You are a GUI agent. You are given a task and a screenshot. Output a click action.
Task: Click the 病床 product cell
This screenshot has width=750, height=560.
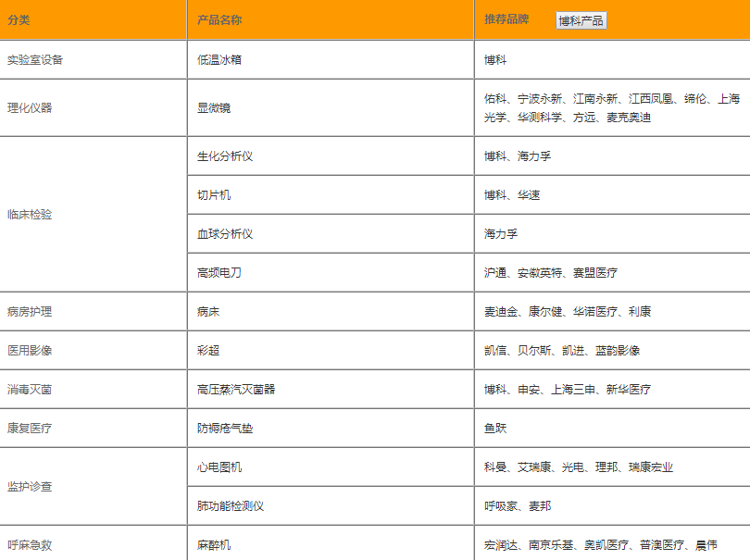(x=331, y=311)
